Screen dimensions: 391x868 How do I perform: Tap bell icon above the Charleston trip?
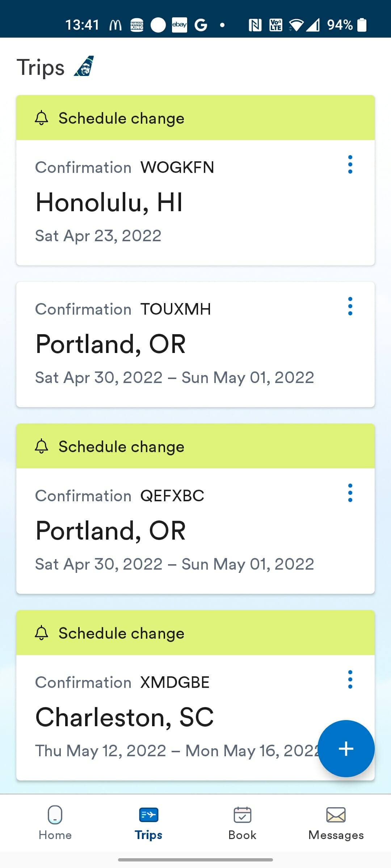pyautogui.click(x=42, y=633)
